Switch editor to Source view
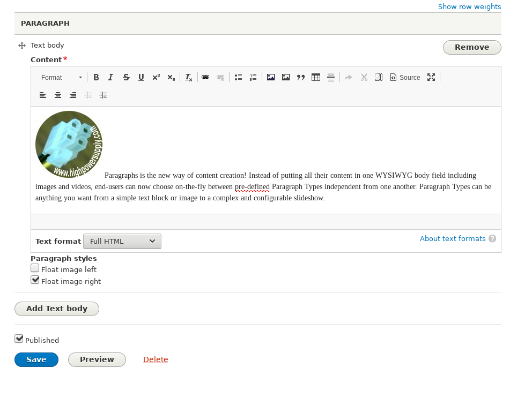 click(405, 77)
